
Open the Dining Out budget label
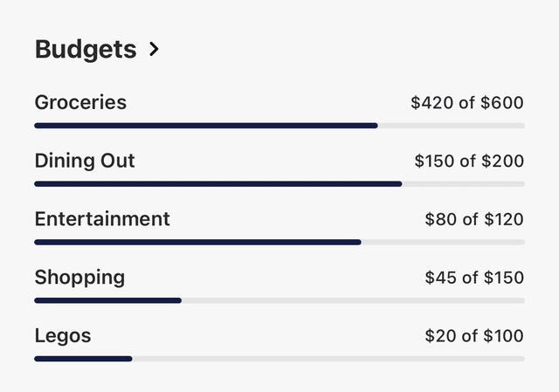point(85,162)
